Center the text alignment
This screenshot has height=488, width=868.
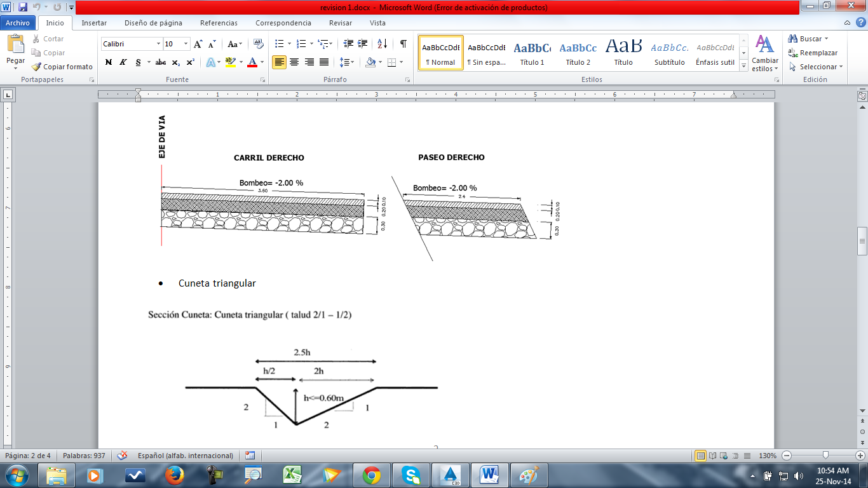(x=294, y=62)
